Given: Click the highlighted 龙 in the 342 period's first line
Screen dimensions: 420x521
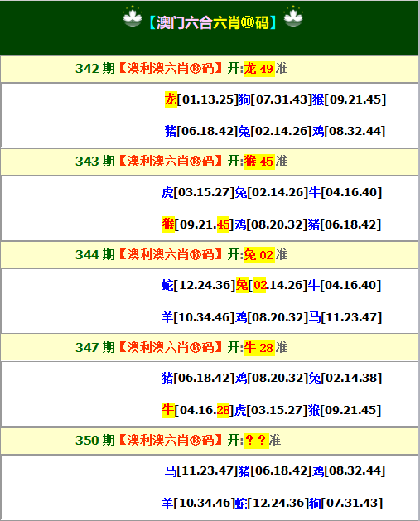Looking at the screenshot, I should pos(171,99).
